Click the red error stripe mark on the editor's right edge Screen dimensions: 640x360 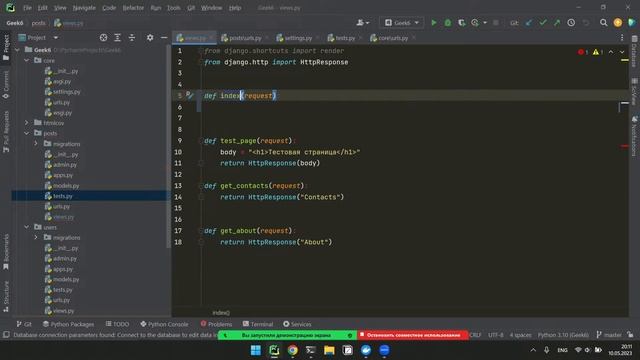click(624, 146)
